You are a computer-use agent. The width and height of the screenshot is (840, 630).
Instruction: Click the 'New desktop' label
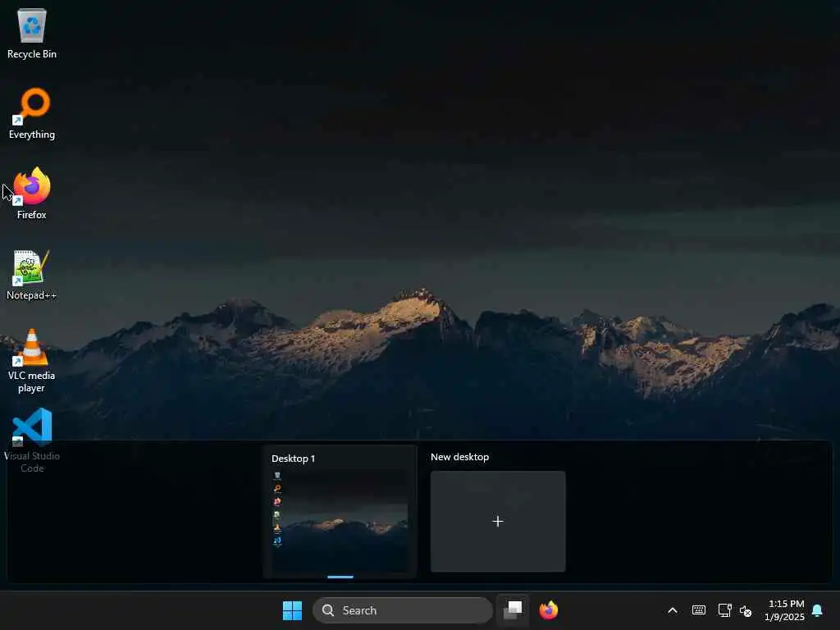click(459, 457)
